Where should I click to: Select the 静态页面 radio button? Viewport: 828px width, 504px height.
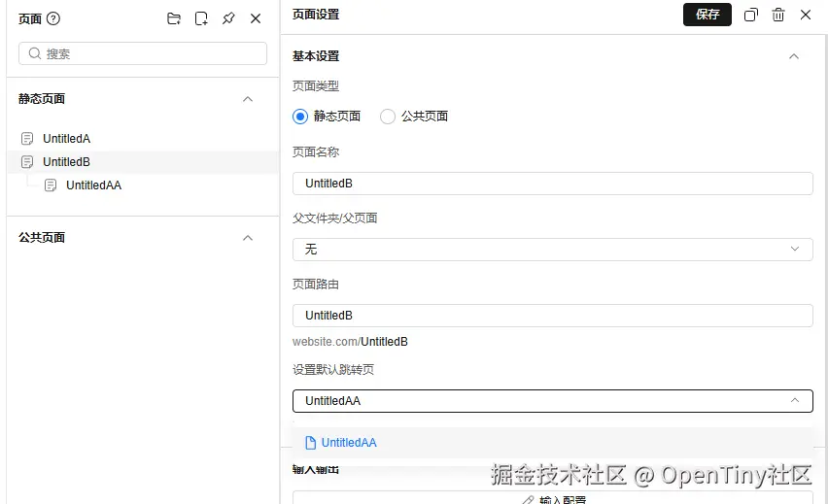(x=300, y=117)
